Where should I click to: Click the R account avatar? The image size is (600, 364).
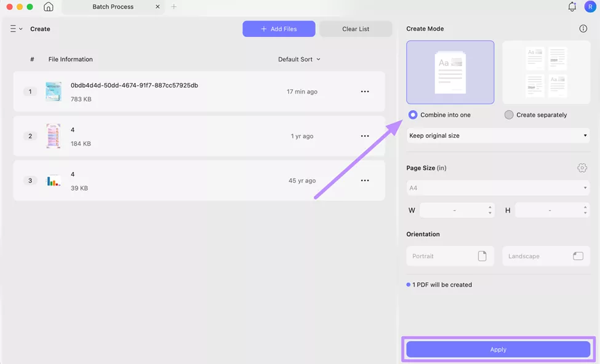click(590, 7)
